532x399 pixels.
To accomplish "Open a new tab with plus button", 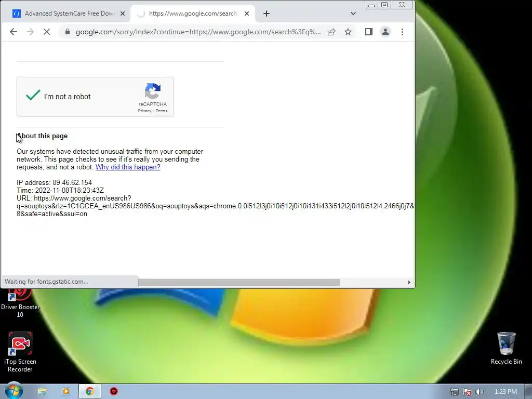I will [x=267, y=14].
